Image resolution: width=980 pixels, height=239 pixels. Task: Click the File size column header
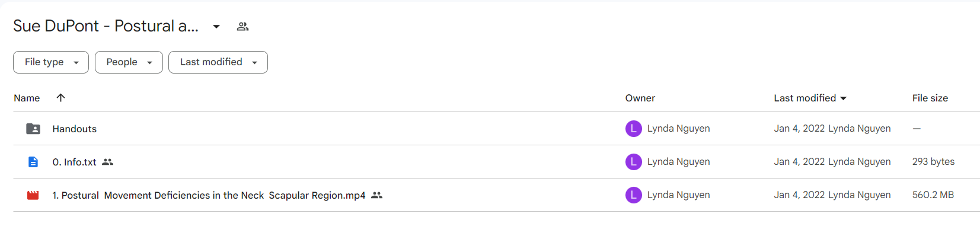[930, 98]
